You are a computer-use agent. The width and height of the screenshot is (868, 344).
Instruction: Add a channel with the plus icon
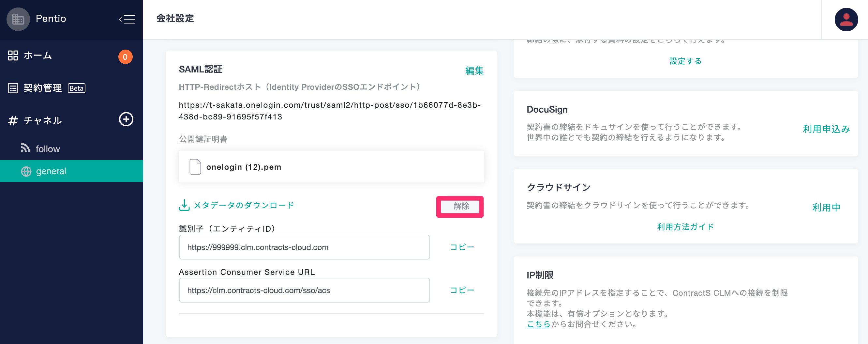(126, 119)
